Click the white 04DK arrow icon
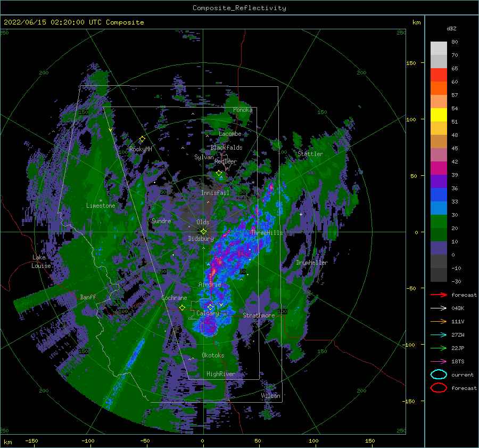This screenshot has width=479, height=448. click(x=439, y=308)
